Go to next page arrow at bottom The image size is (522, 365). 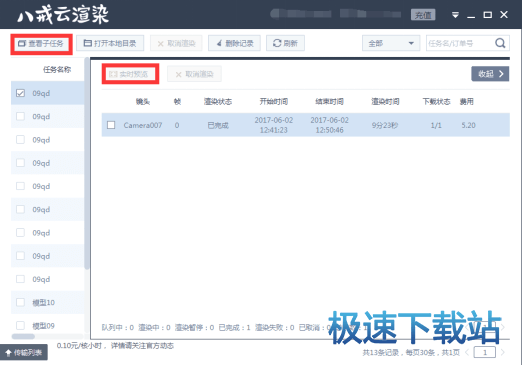coord(502,352)
